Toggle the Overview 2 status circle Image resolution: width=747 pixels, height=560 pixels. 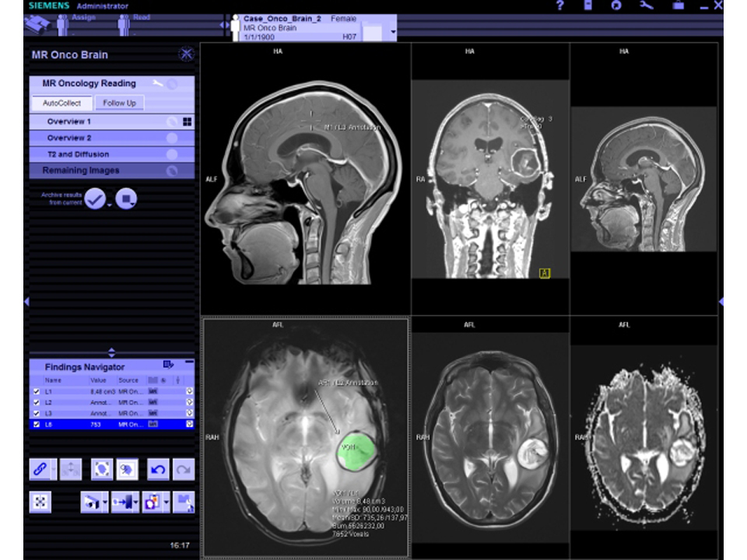[172, 138]
